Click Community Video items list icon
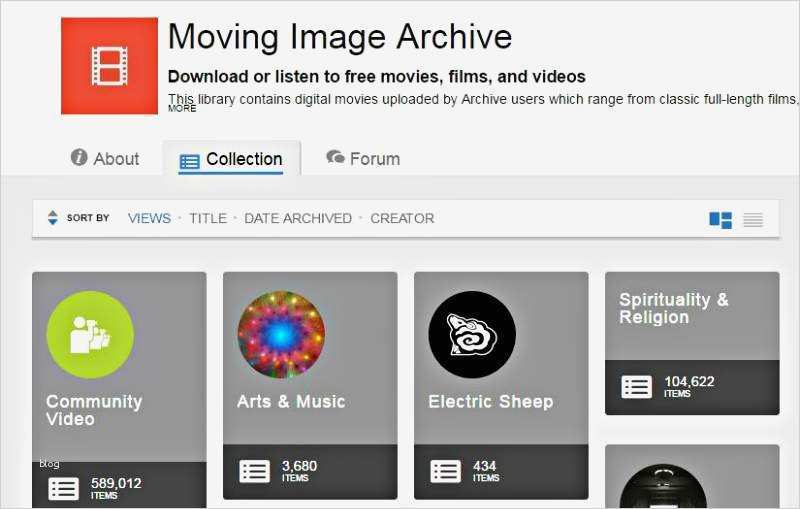This screenshot has height=509, width=800. [64, 489]
